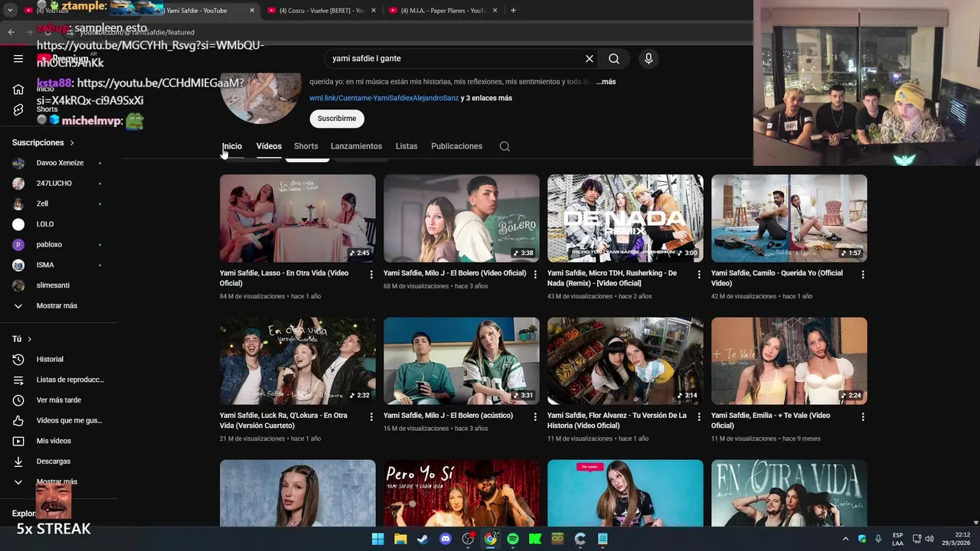Viewport: 980px width, 551px height.
Task: Click the Inicio home icon in sidebar
Action: tap(18, 90)
